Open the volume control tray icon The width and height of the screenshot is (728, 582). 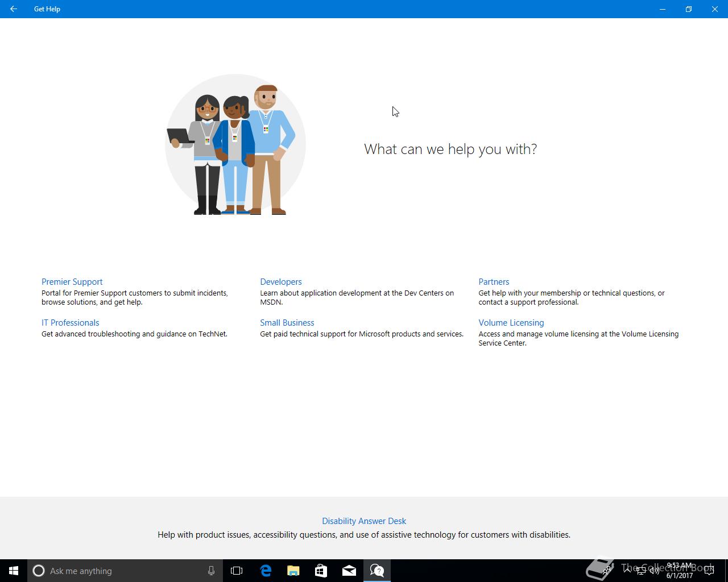pos(655,571)
